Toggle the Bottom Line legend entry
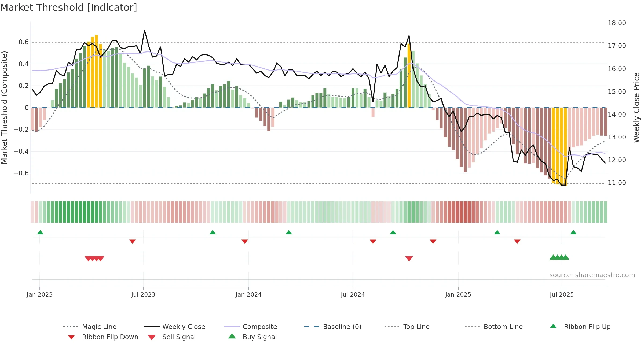 [x=494, y=327]
